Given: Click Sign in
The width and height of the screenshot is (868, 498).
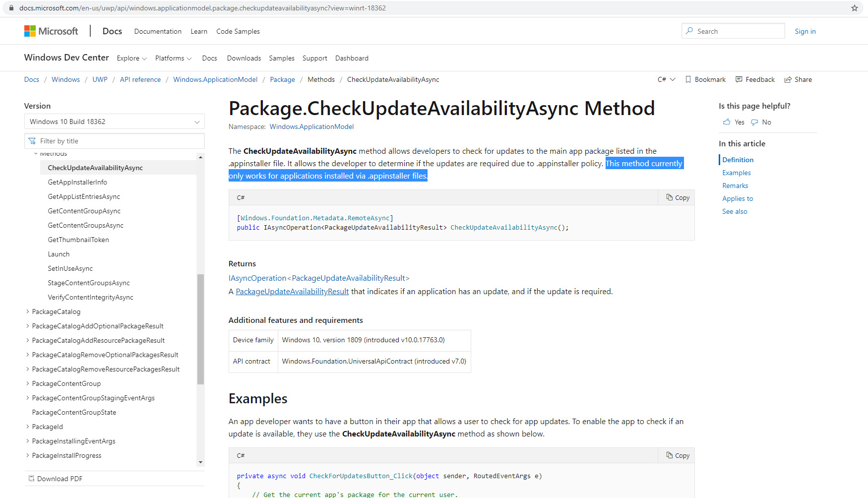Looking at the screenshot, I should pyautogui.click(x=805, y=31).
